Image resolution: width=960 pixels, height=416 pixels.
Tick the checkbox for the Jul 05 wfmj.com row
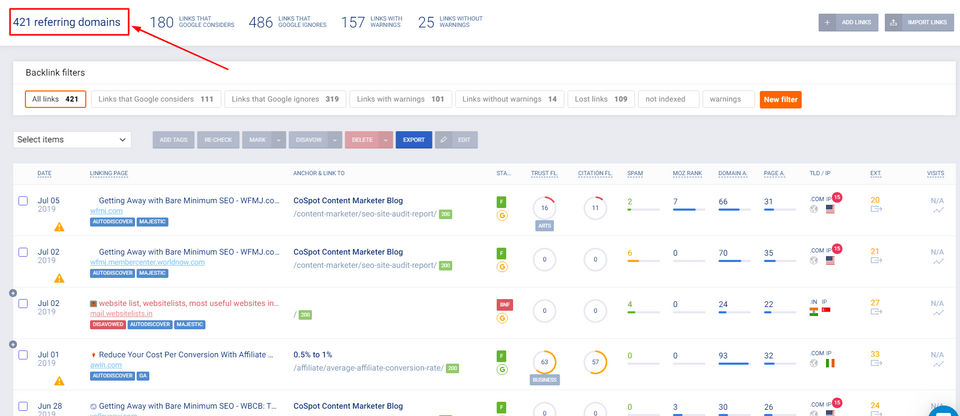23,201
